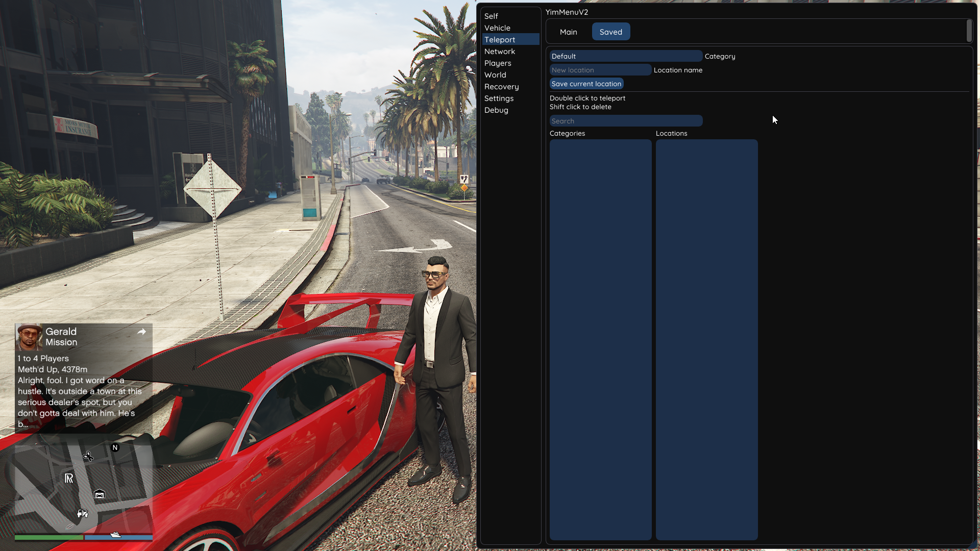Image resolution: width=980 pixels, height=551 pixels.
Task: Click the tab bar's vertical scrollbar
Action: (969, 31)
